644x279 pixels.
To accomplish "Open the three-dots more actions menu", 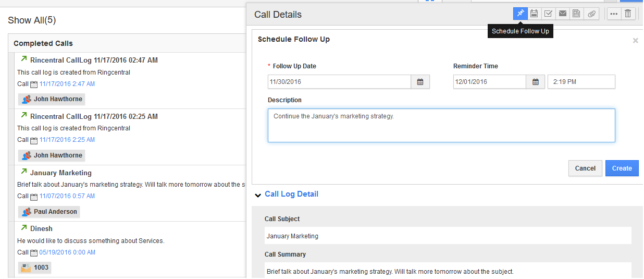I will (613, 14).
